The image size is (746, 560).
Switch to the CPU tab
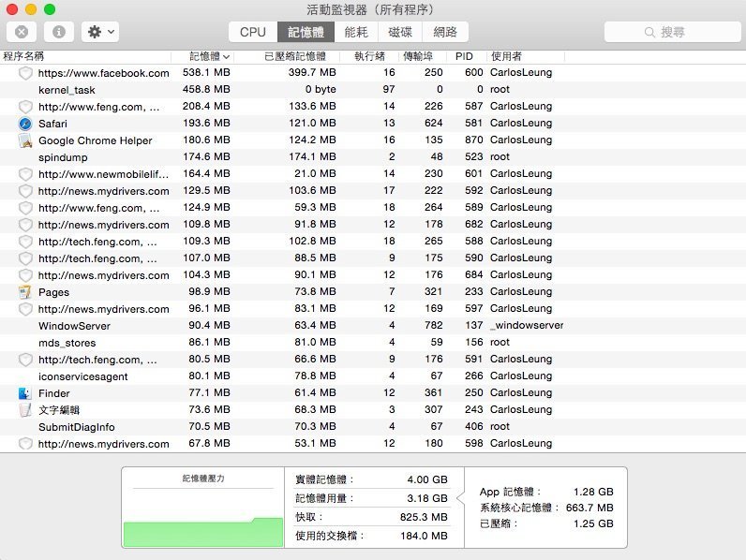(253, 32)
